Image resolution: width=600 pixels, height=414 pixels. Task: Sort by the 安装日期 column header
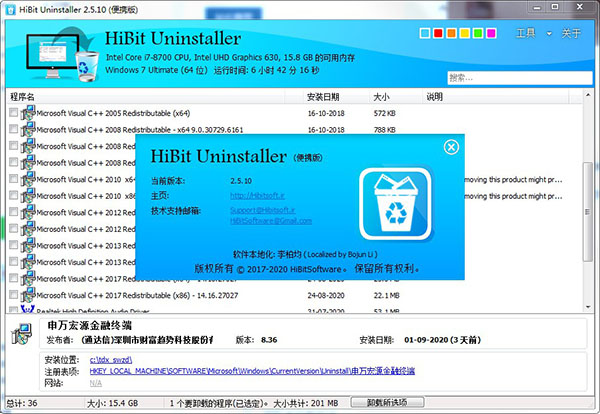tap(323, 97)
